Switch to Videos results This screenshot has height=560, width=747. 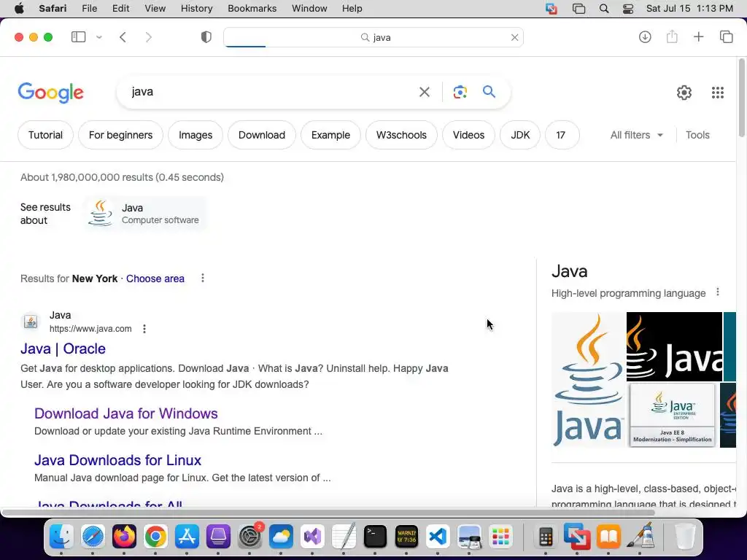(468, 135)
